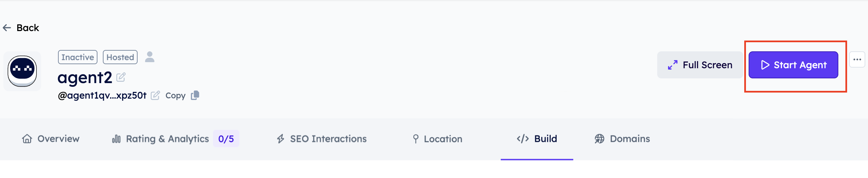Screen dimensions: 868x178
Task: Go back using the Back arrow
Action: point(7,28)
